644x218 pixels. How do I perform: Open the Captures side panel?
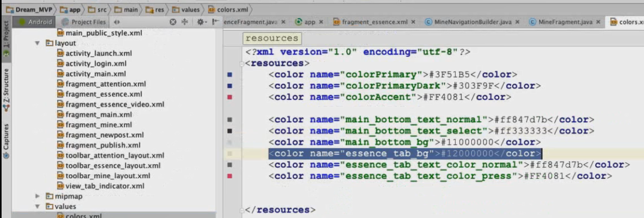[x=6, y=137]
